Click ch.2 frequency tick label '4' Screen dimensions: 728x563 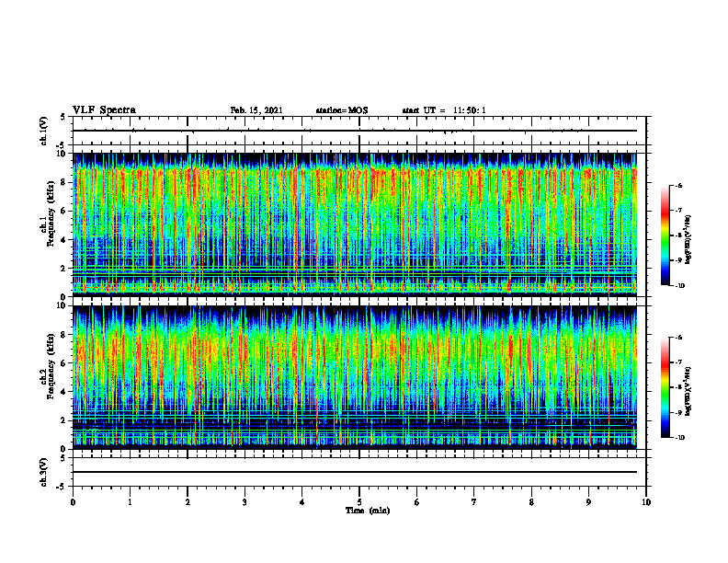[63, 392]
